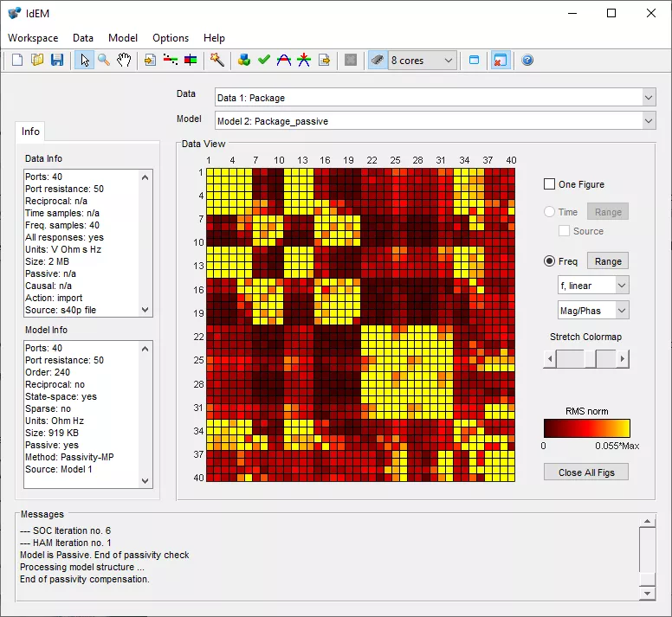Click the green checkmark toolbar icon

pos(264,61)
